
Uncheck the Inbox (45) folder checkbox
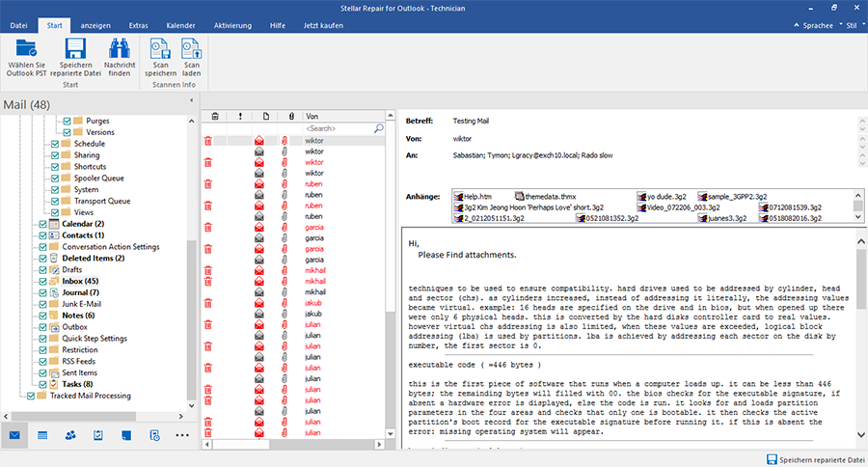coord(43,281)
